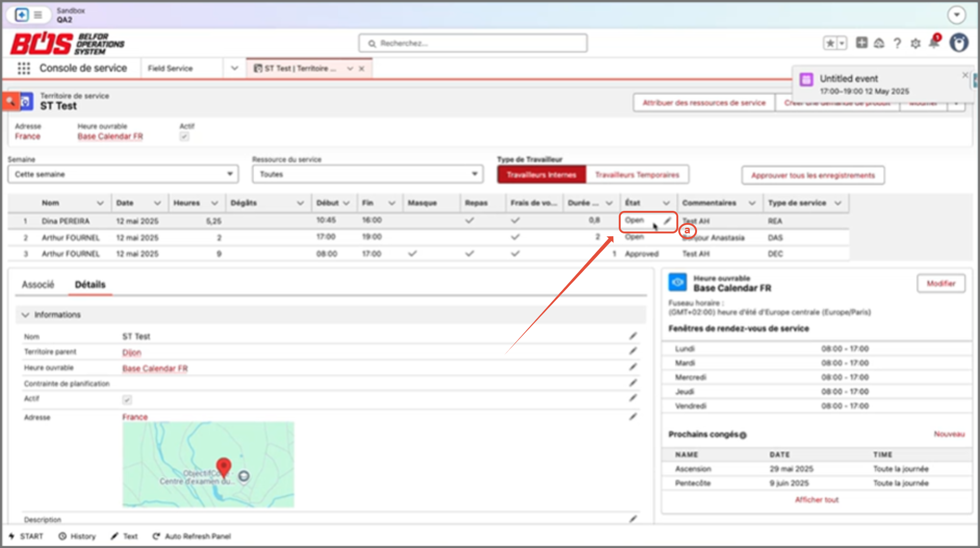Open the Field Service navigation dropdown arrow
980x548 pixels.
click(234, 68)
